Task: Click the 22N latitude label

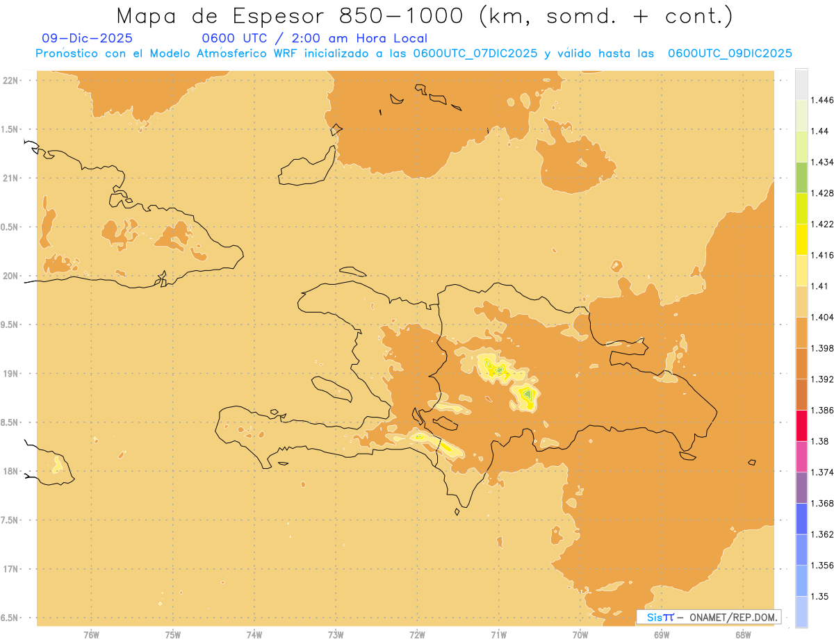Action: click(12, 80)
